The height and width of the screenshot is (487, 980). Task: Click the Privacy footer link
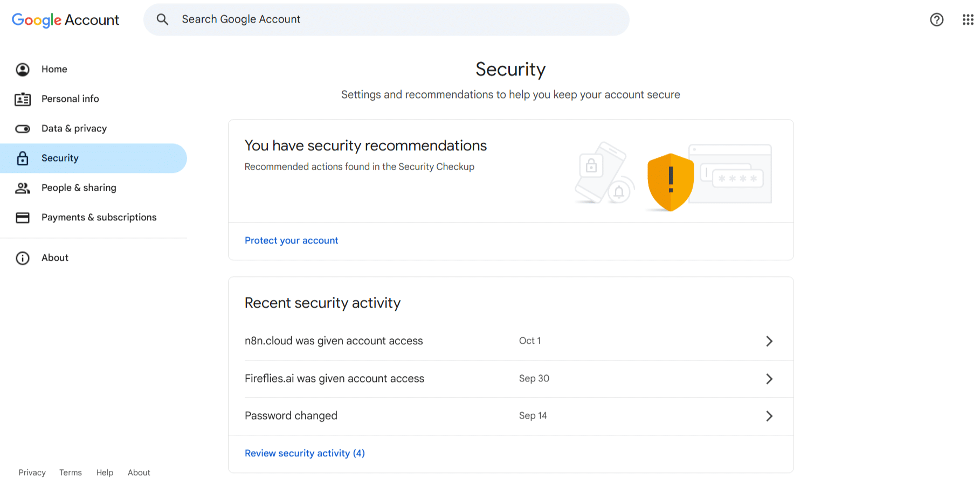point(32,472)
